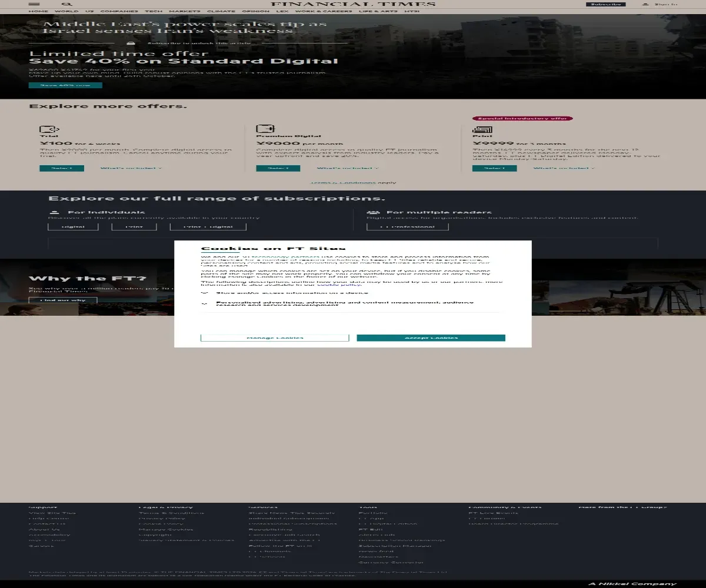Open the MARKETS navigation section
706x588 pixels.
click(x=185, y=11)
